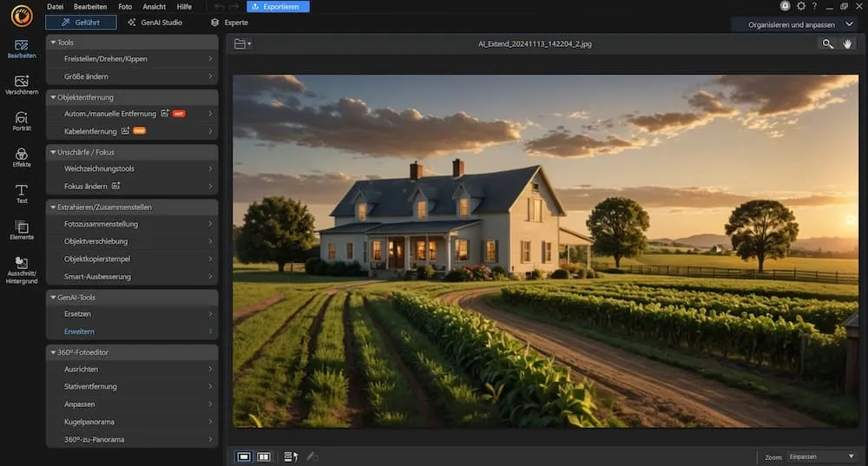Open the Verschönern module in sidebar
The image size is (868, 466).
click(21, 84)
